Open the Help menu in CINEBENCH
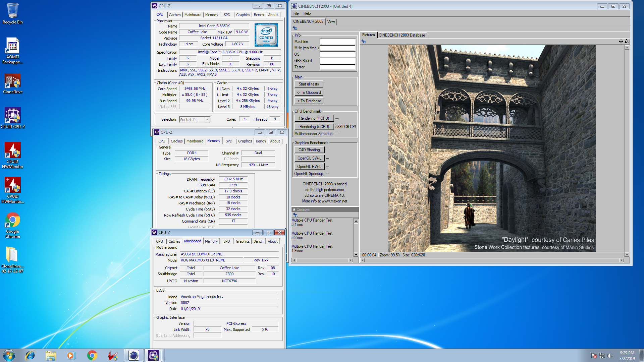 [307, 13]
